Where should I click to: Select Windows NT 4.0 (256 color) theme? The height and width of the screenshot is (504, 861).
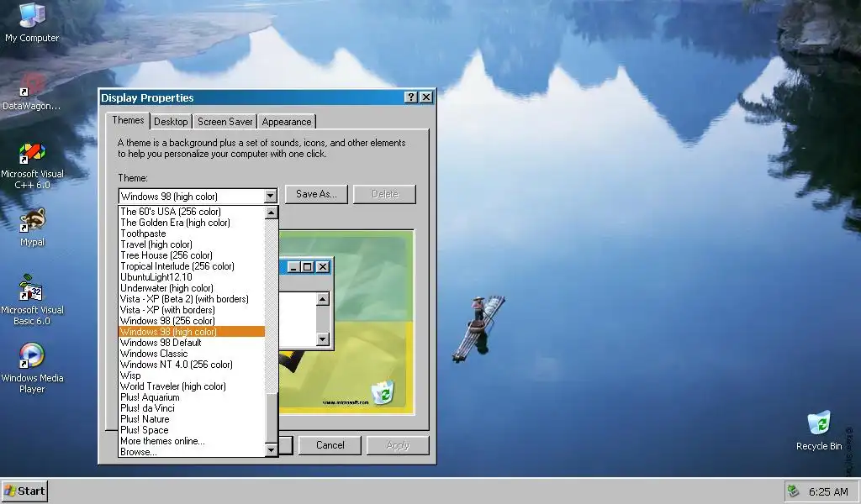click(x=192, y=365)
